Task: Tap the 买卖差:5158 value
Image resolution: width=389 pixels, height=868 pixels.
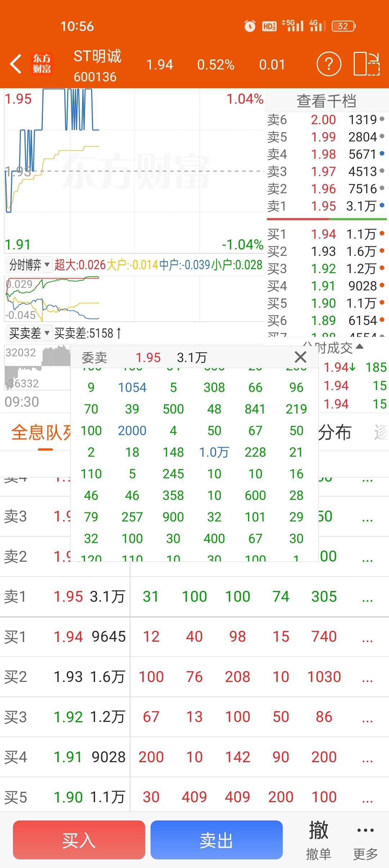Action: pyautogui.click(x=88, y=333)
